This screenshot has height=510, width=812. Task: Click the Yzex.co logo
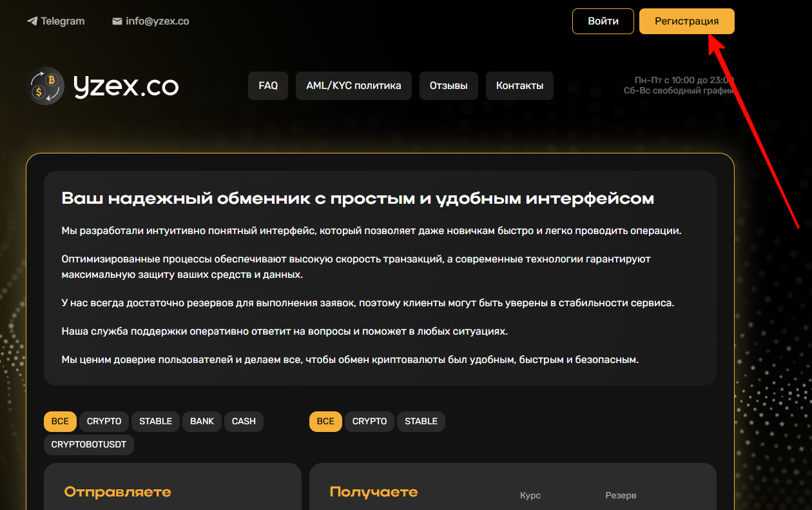(102, 86)
